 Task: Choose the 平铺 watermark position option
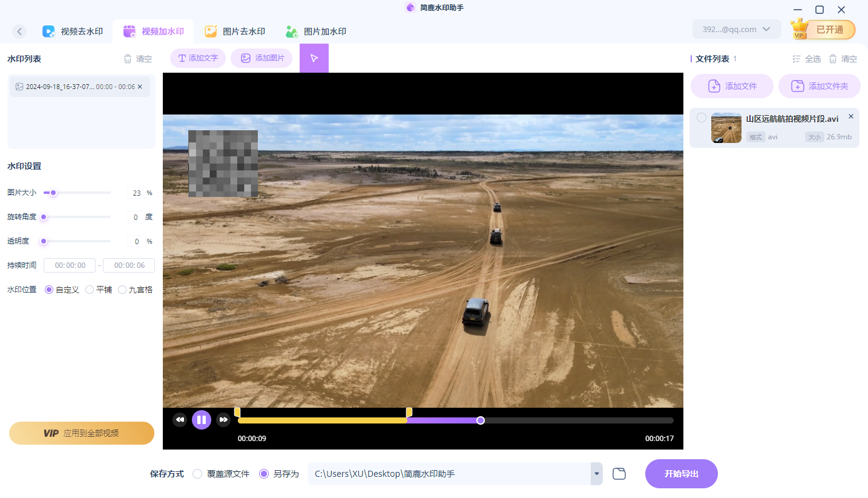click(x=90, y=290)
